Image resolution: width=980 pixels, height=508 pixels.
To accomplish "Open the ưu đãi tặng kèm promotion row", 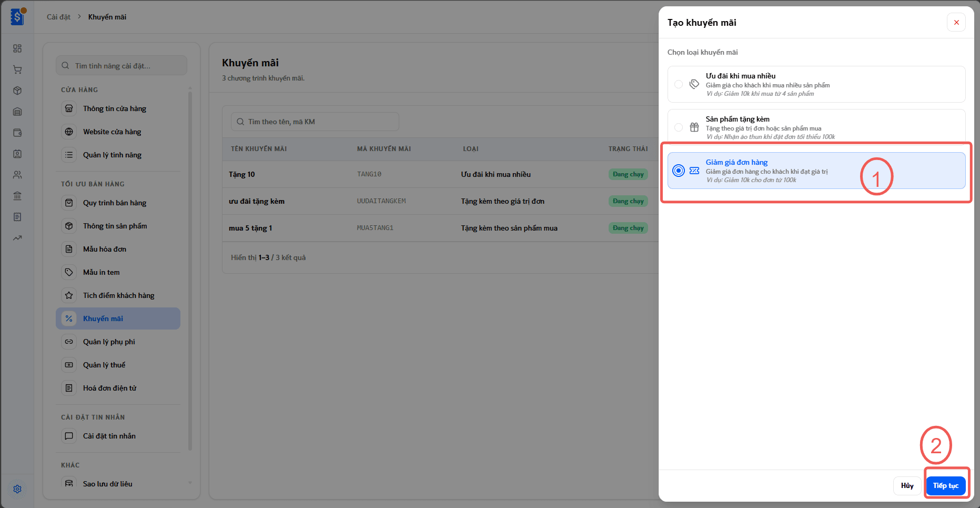I will click(x=440, y=201).
